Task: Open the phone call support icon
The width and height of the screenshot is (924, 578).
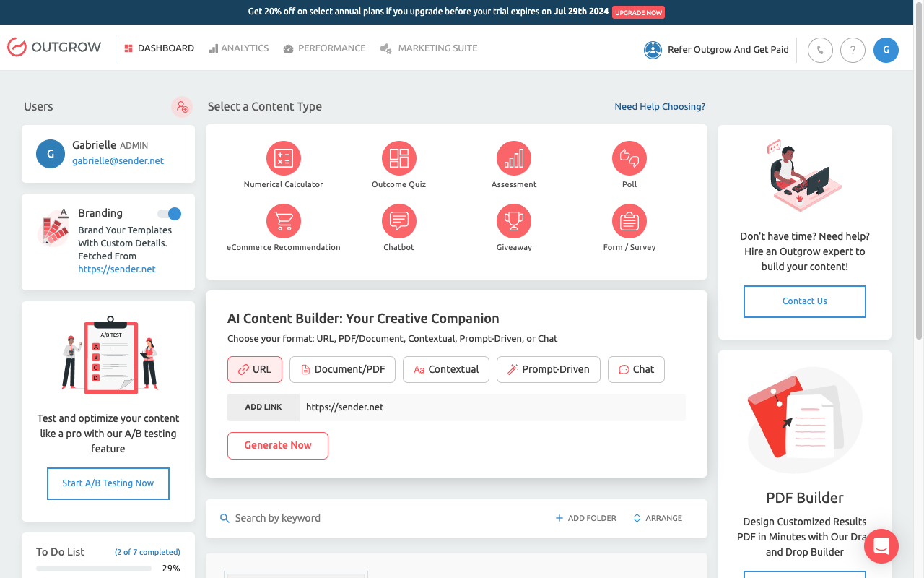Action: (820, 50)
